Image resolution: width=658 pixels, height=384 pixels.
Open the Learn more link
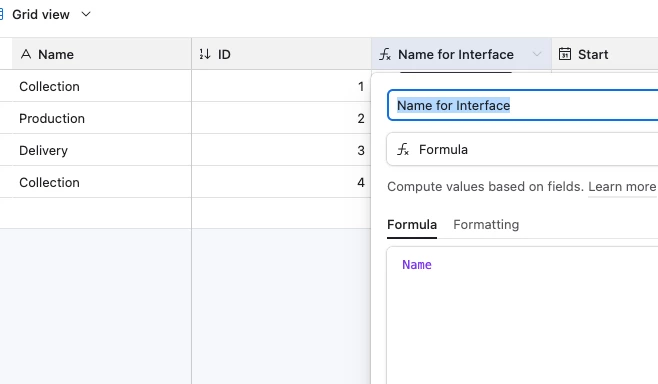(622, 186)
